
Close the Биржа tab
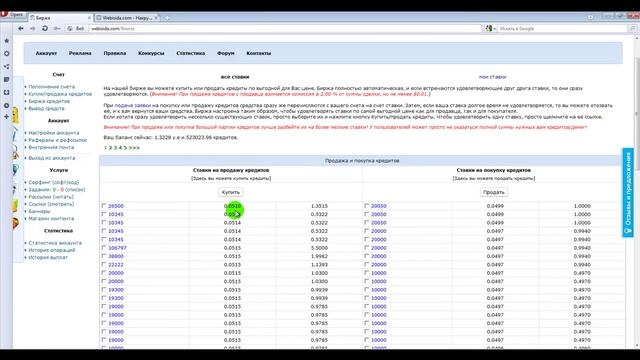[x=89, y=18]
